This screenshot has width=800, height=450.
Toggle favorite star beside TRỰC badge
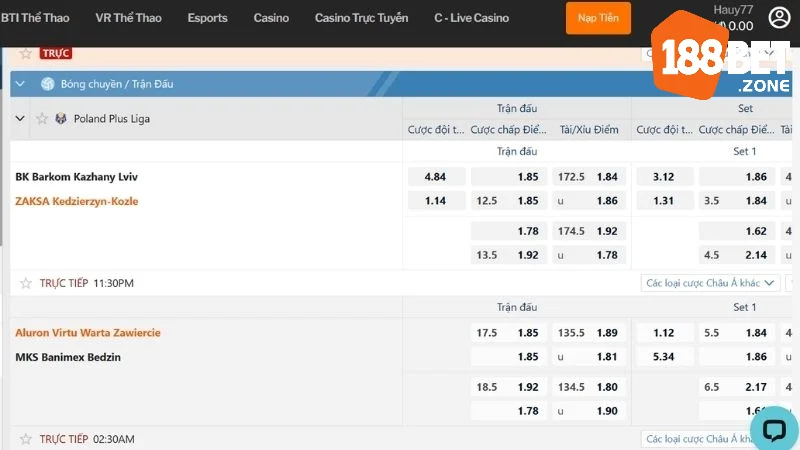point(26,53)
